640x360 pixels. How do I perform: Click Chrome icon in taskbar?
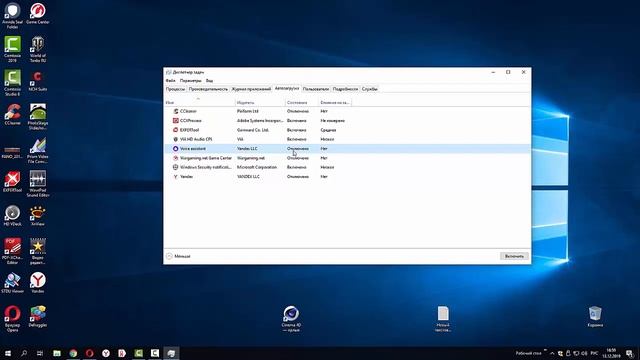(73, 353)
